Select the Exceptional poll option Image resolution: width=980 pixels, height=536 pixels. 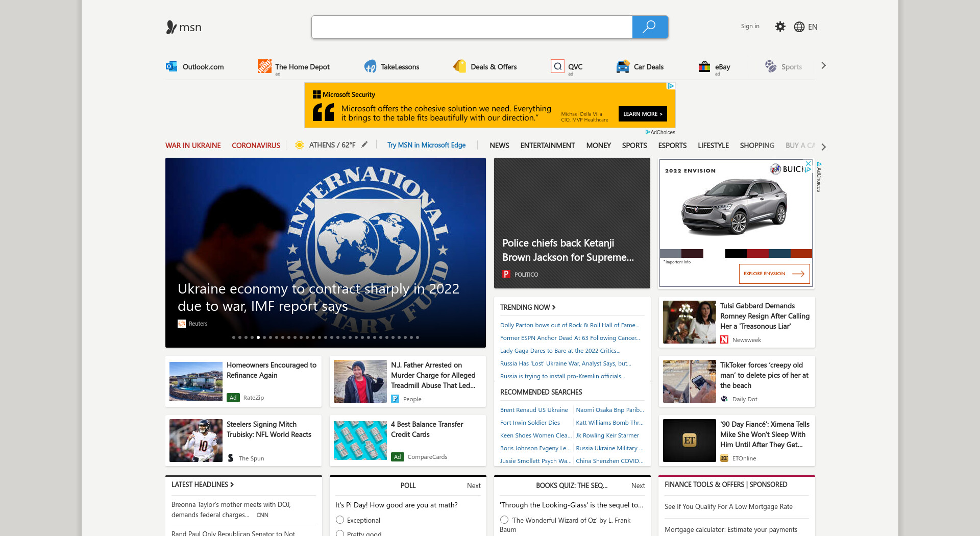coord(340,520)
